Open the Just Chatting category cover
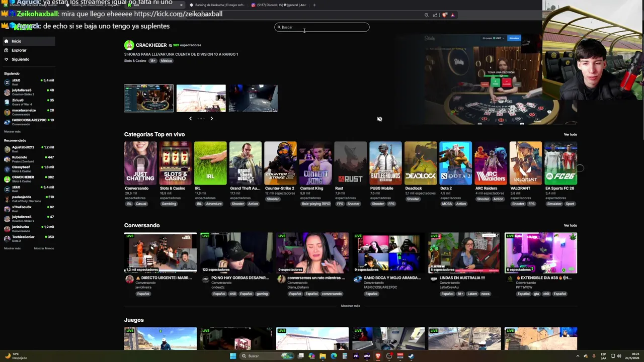The height and width of the screenshot is (362, 644). (x=140, y=163)
